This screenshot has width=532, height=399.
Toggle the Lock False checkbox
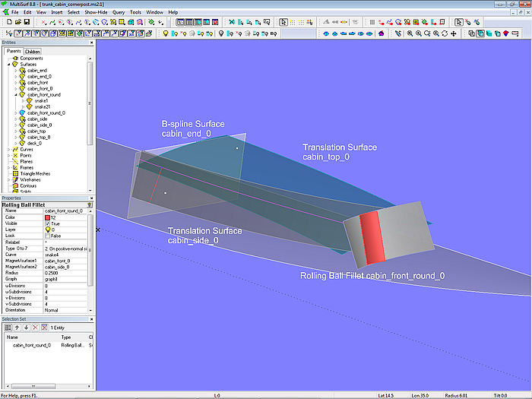48,236
